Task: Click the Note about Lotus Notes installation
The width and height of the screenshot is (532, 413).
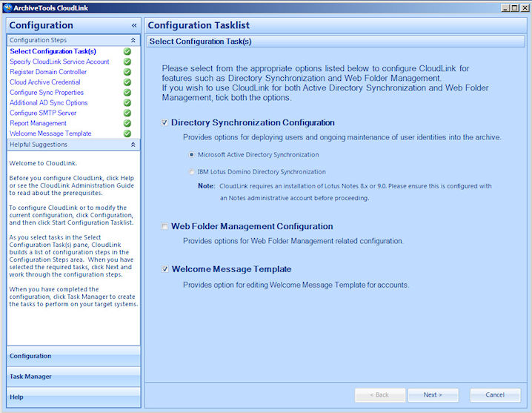Action: point(345,192)
